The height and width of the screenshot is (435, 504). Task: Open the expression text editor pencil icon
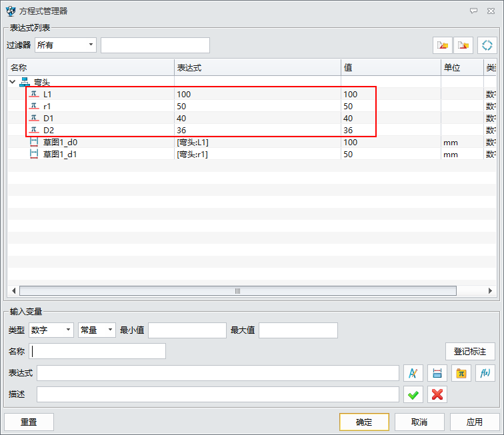point(413,373)
